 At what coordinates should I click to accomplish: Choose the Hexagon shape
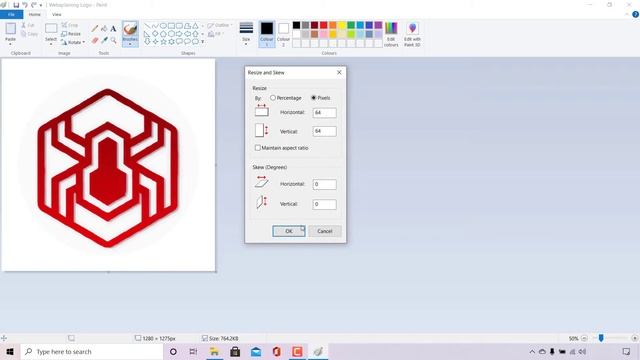pos(171,33)
